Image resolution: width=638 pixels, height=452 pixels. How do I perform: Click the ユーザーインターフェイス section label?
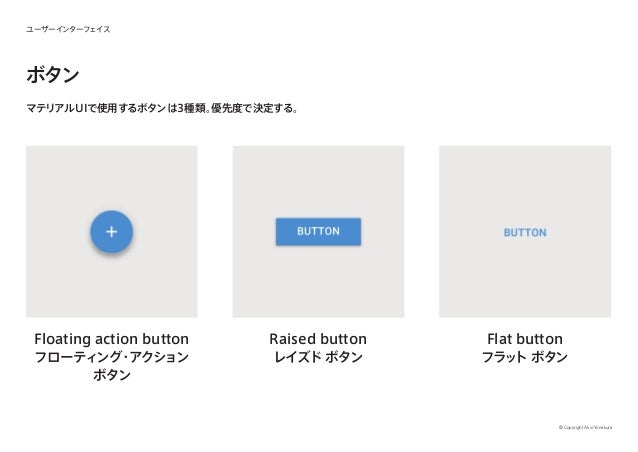(68, 29)
